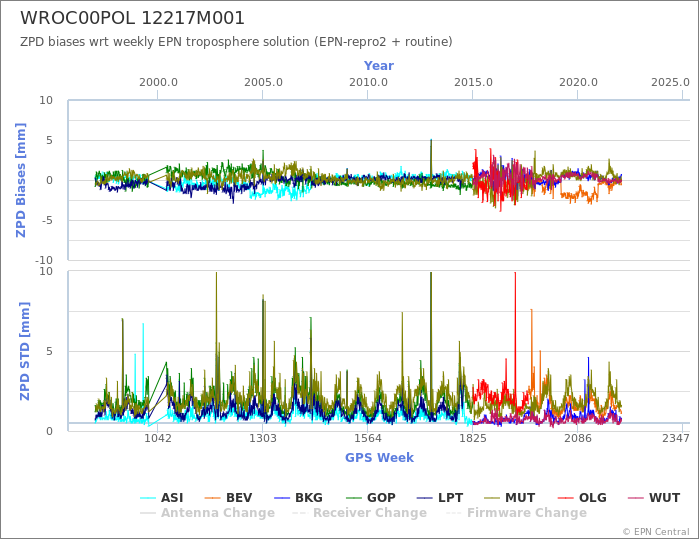Click the Year axis title
The width and height of the screenshot is (700, 540).
click(x=379, y=66)
